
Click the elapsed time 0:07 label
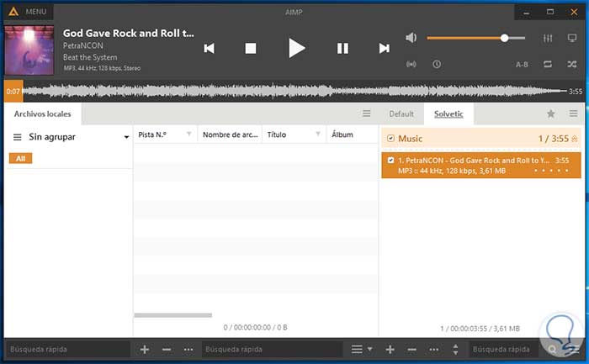pos(13,91)
